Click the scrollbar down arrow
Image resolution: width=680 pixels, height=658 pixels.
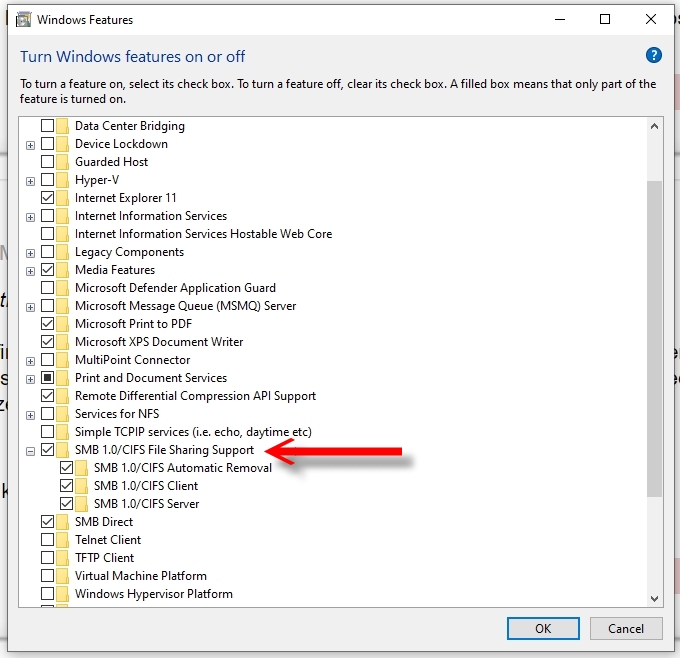coord(654,599)
